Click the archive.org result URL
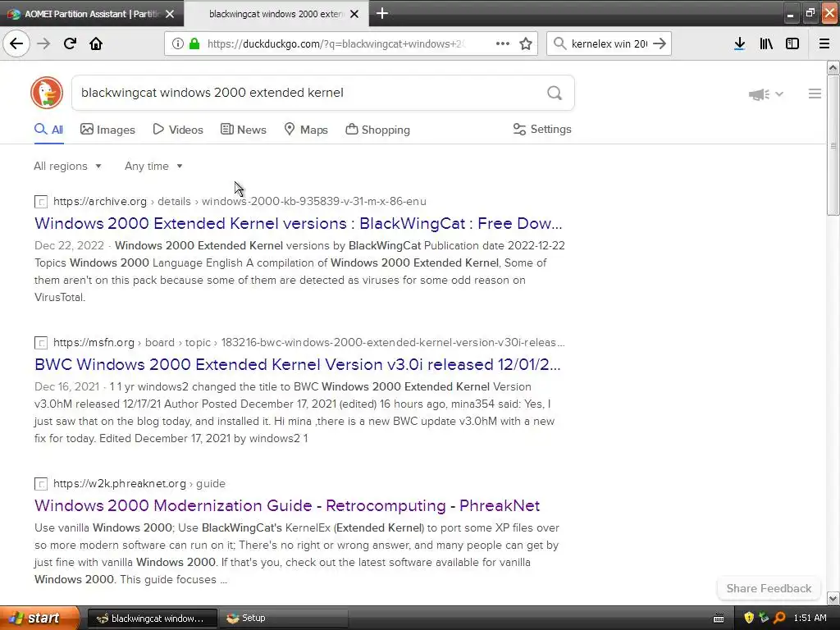Screen dimensions: 840x630 240,202
